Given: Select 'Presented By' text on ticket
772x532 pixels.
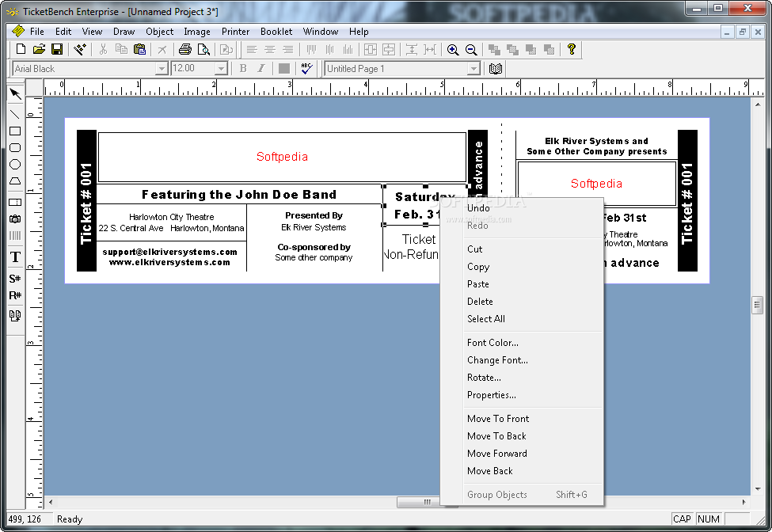Looking at the screenshot, I should point(314,215).
